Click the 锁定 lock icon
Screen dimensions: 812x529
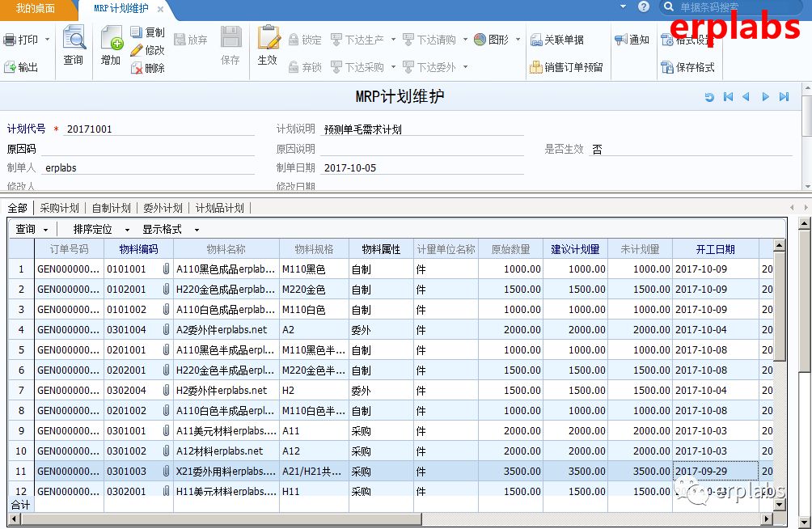point(294,40)
